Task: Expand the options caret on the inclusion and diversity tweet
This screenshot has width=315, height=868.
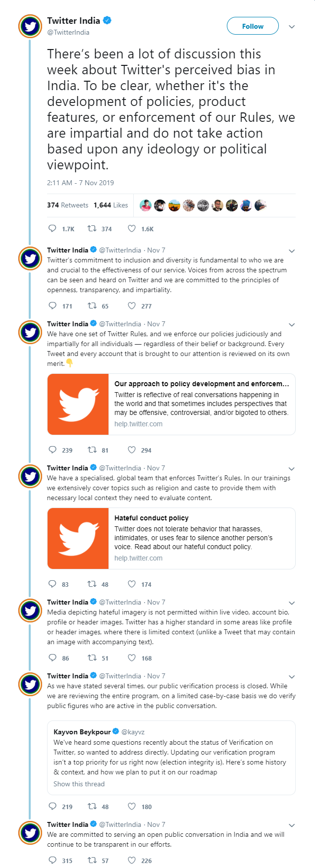Action: (292, 251)
